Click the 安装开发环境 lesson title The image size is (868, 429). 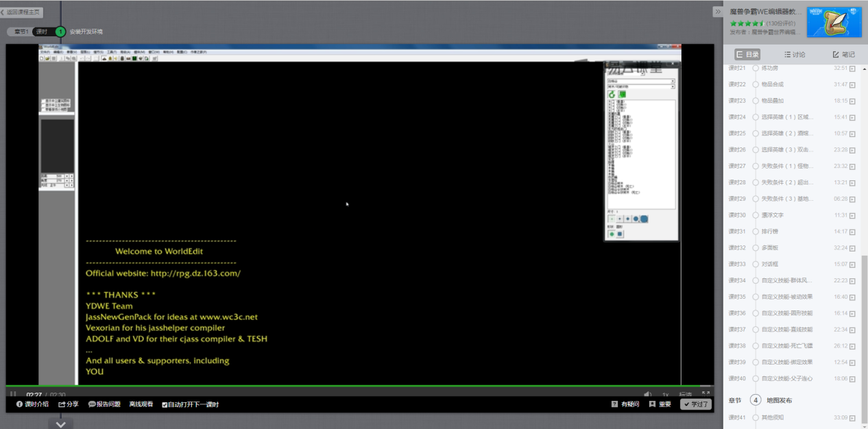coord(86,32)
